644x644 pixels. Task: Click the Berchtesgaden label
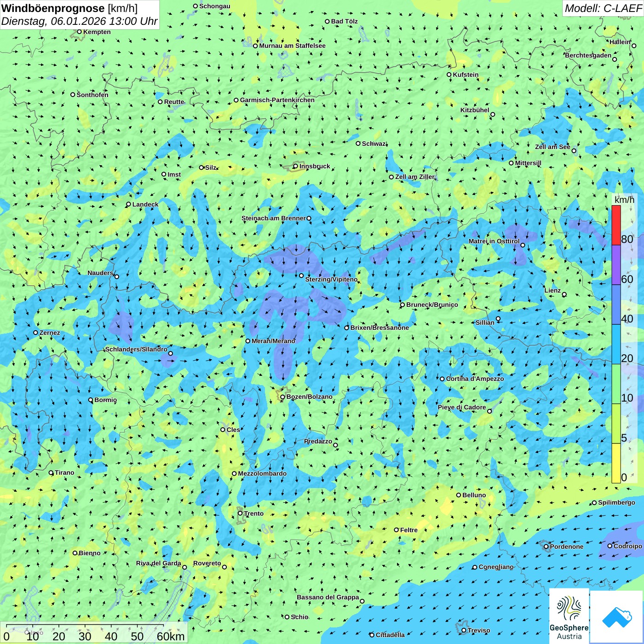[588, 55]
